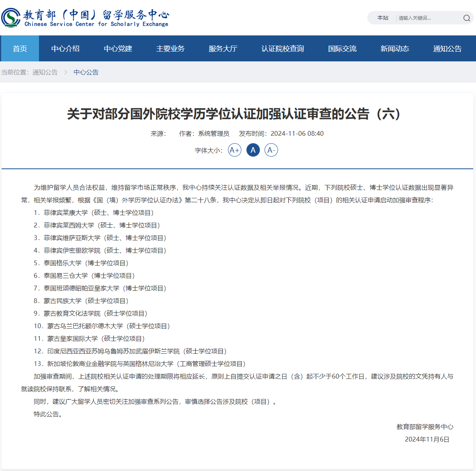The width and height of the screenshot is (476, 471).
Task: Click list item 泰国格乐大学
Action: 81,263
